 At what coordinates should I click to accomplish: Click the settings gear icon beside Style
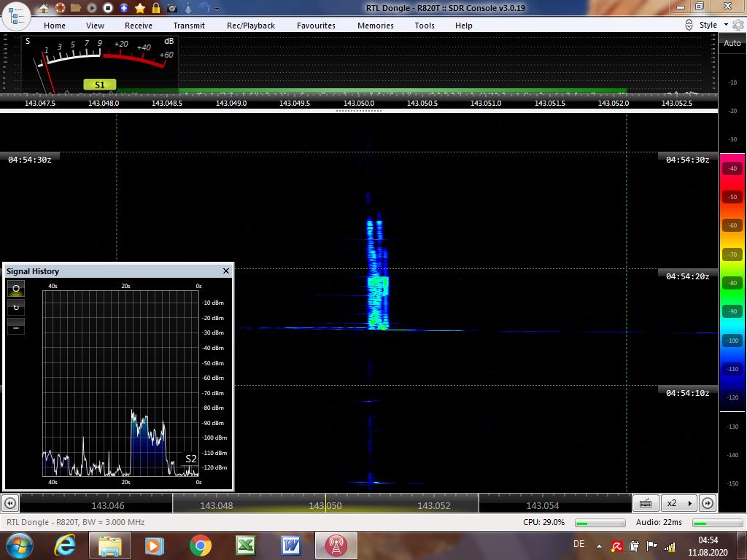click(738, 25)
